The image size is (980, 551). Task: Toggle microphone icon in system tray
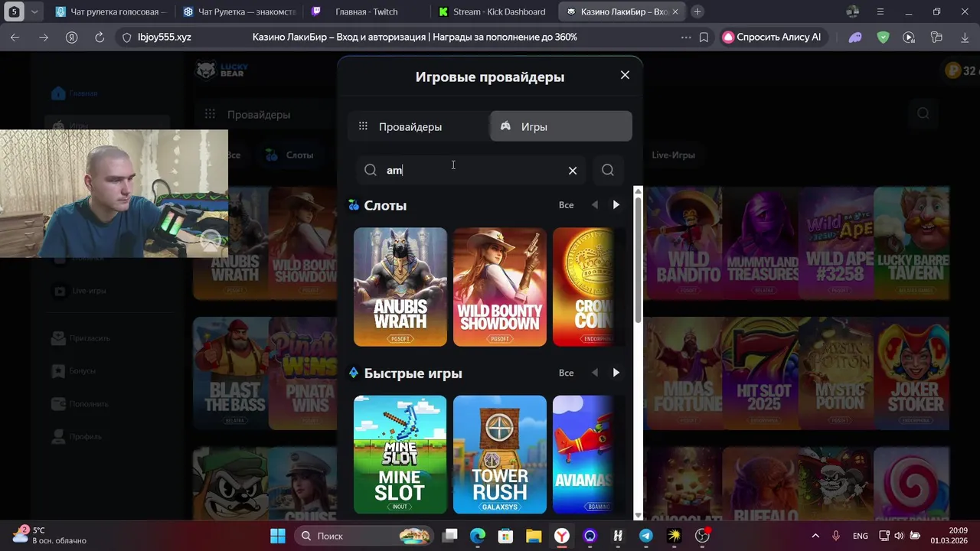coord(836,536)
